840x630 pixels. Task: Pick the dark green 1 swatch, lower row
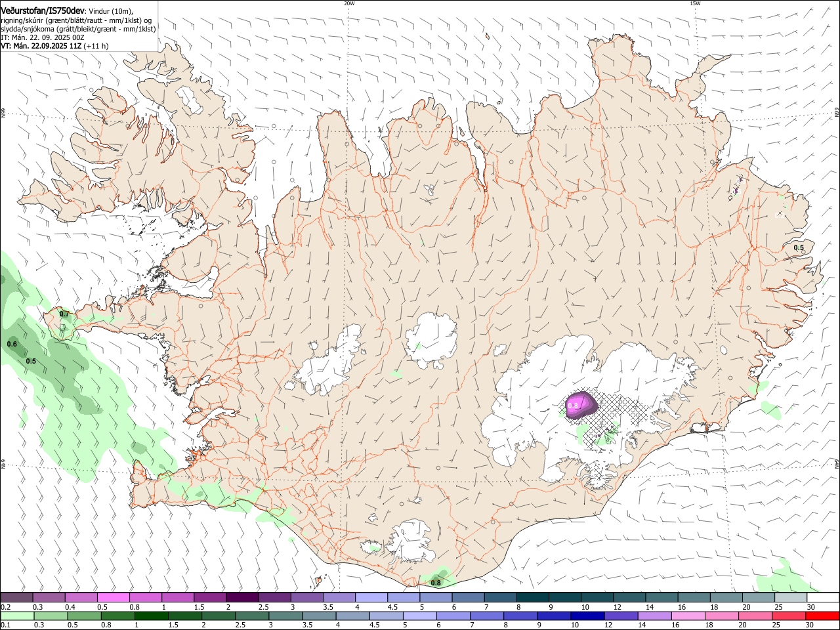[x=151, y=616]
